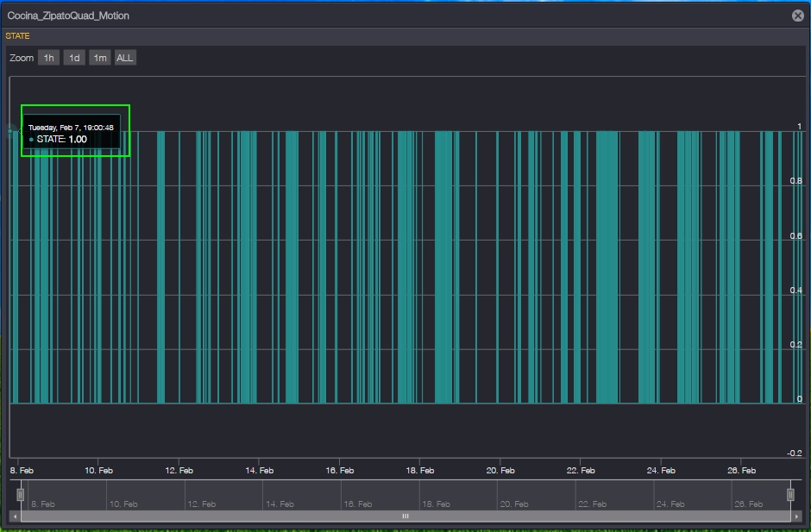The image size is (811, 532).
Task: Click the 22. Feb x-axis label
Action: (x=581, y=471)
